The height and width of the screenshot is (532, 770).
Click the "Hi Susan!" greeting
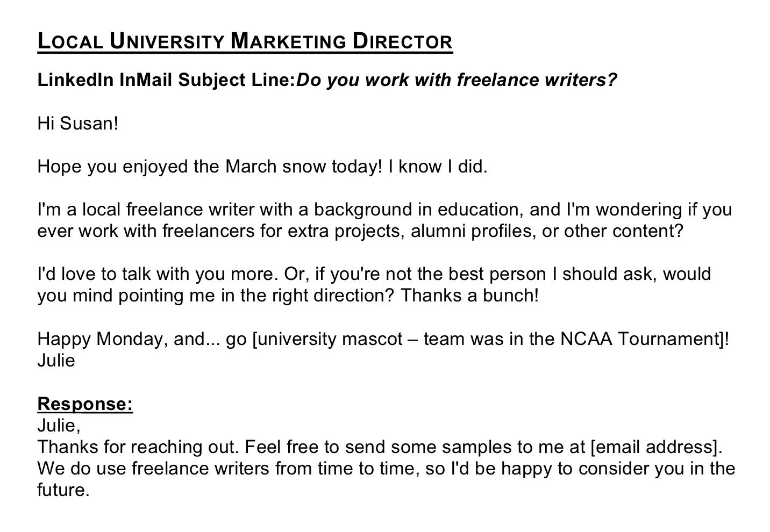[77, 124]
